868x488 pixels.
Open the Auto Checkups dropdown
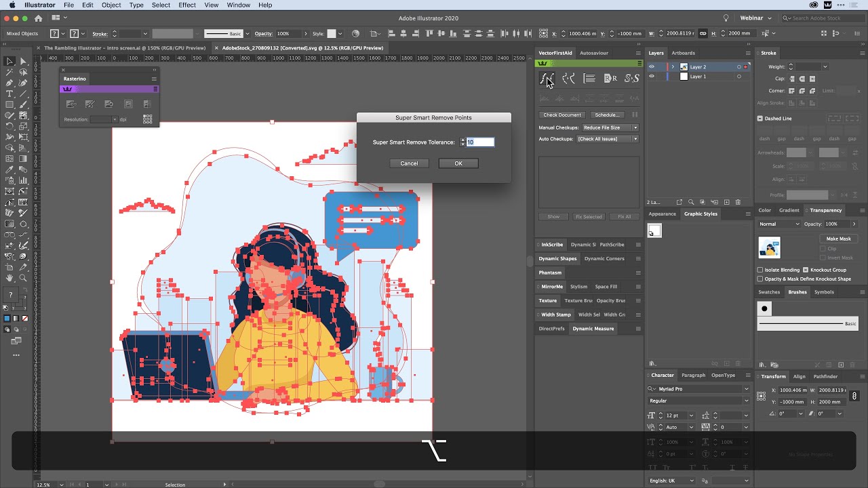(x=608, y=139)
